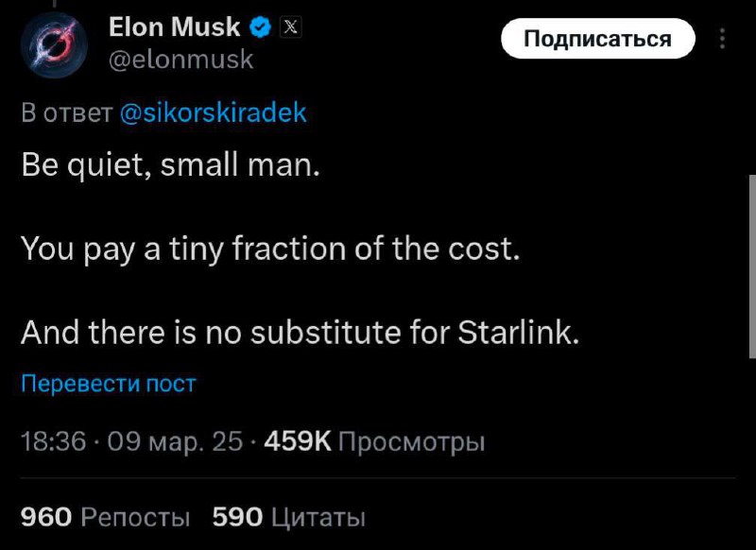Open the 590 Цитаты list
This screenshot has width=756, height=550.
point(288,517)
